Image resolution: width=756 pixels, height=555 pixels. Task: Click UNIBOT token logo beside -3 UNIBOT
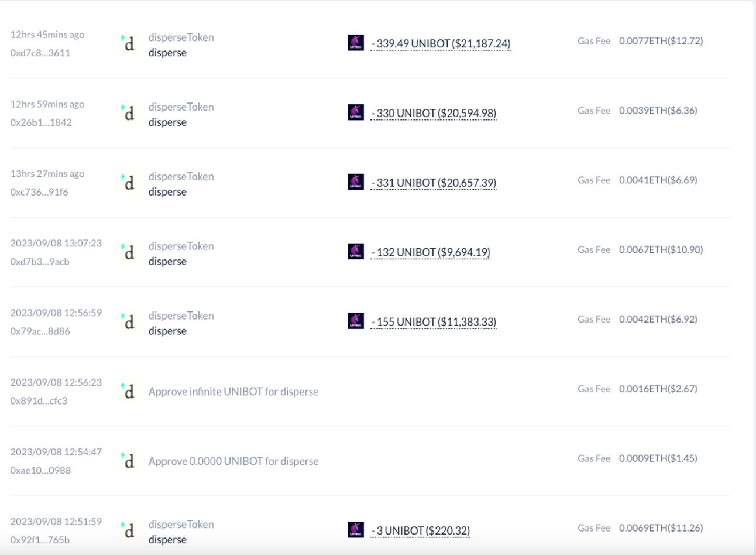(356, 530)
